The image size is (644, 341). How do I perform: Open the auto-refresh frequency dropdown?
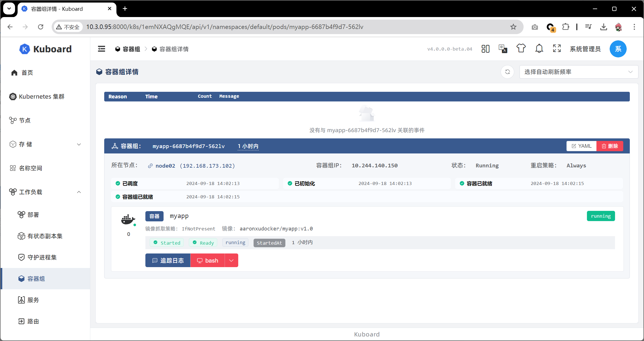click(x=578, y=72)
